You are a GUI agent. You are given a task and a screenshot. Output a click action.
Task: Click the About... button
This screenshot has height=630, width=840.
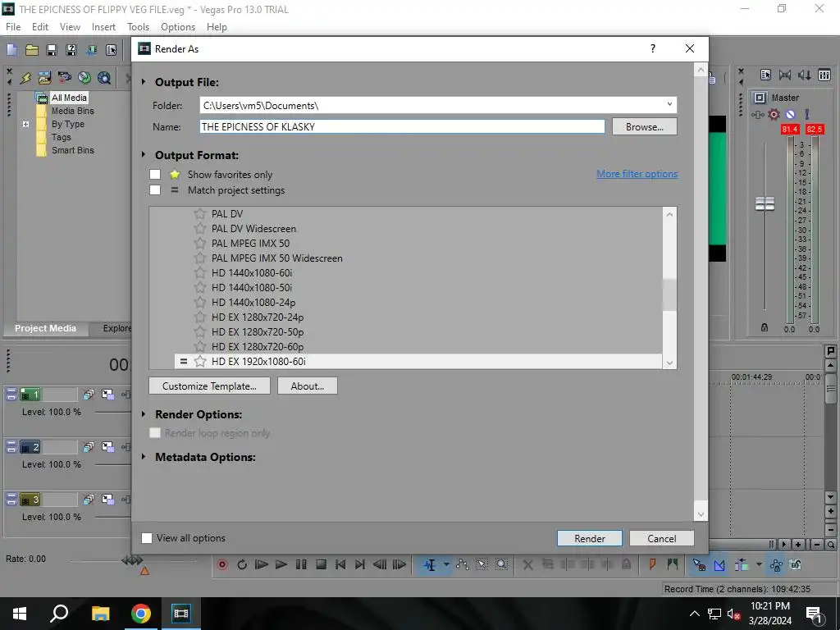(308, 386)
